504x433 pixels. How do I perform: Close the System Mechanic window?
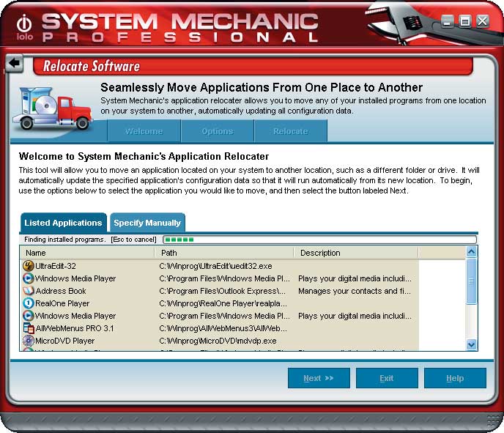[x=483, y=21]
